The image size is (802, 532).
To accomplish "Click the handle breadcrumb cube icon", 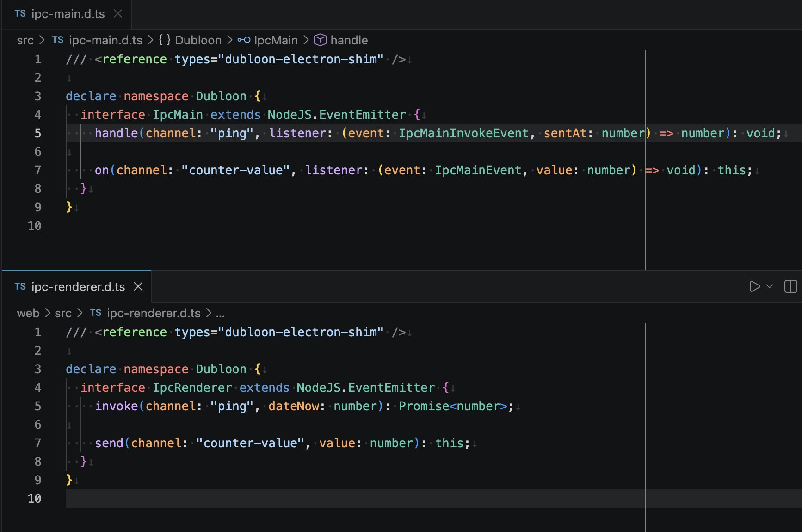I will click(320, 41).
